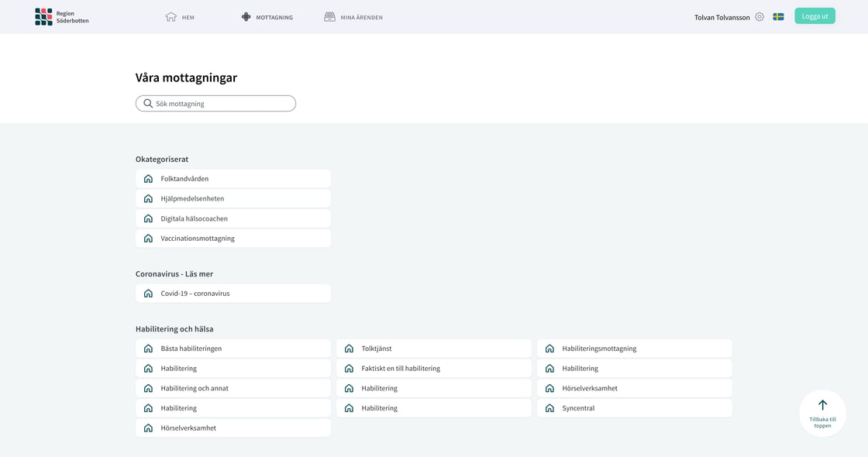The width and height of the screenshot is (868, 457).
Task: Open Hjälpmedelsenheten entry
Action: pos(233,198)
